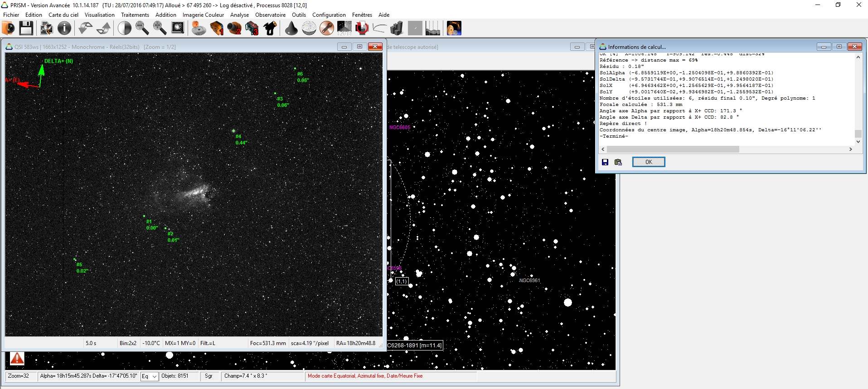This screenshot has width=868, height=389.
Task: Click the zoom out magnifier icon
Action: pos(142,28)
